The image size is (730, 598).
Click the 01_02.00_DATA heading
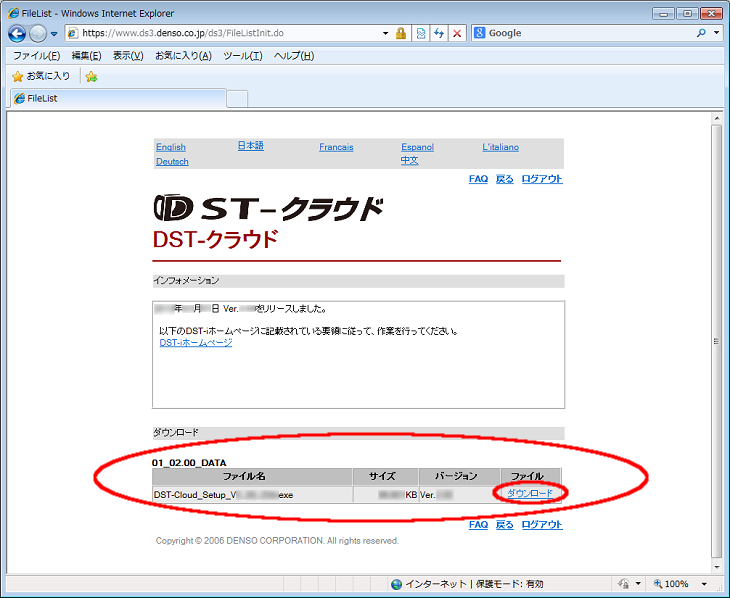189,463
